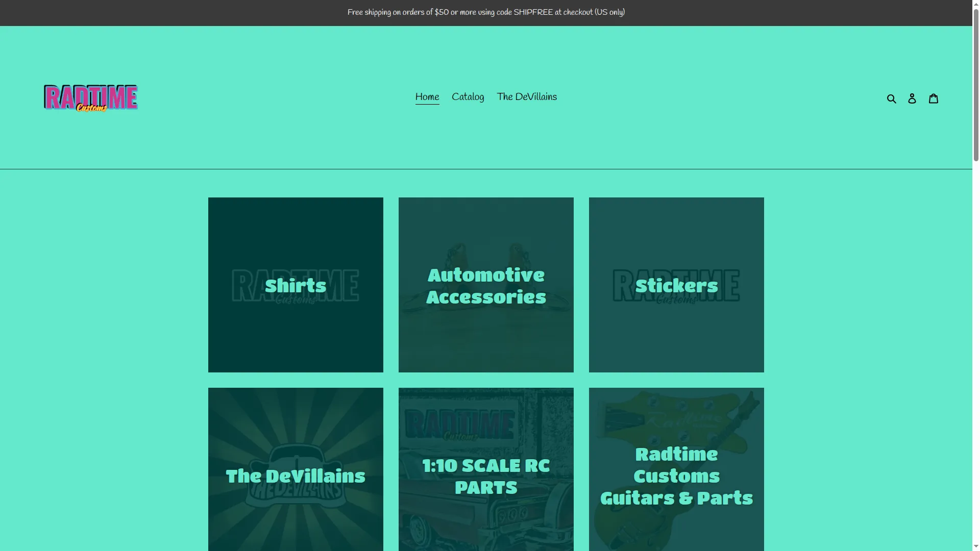Click the Radtime Customs logo
The height and width of the screenshot is (551, 980).
[91, 97]
